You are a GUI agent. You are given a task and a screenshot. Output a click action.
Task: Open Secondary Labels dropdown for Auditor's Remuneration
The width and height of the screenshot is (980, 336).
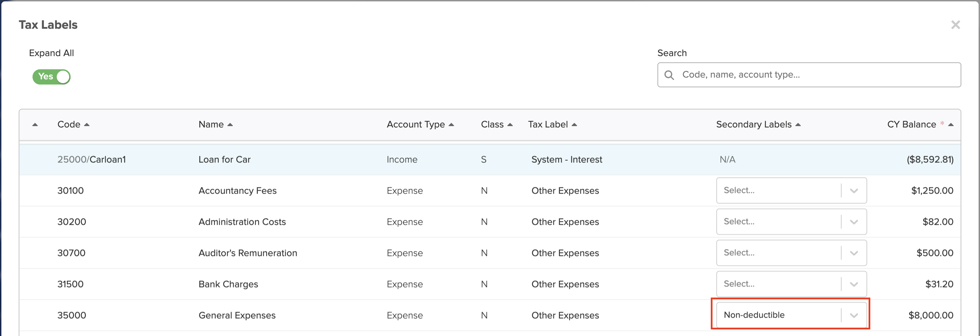point(791,253)
